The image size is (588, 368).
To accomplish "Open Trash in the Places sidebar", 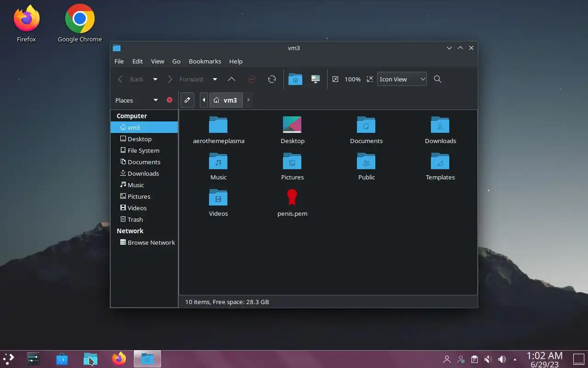I will point(144,219).
